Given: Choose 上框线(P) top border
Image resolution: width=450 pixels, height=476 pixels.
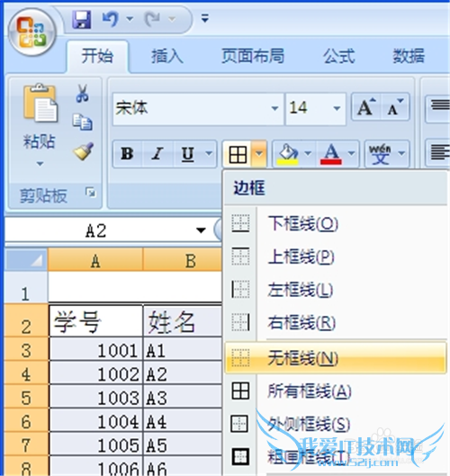Looking at the screenshot, I should 335,256.
